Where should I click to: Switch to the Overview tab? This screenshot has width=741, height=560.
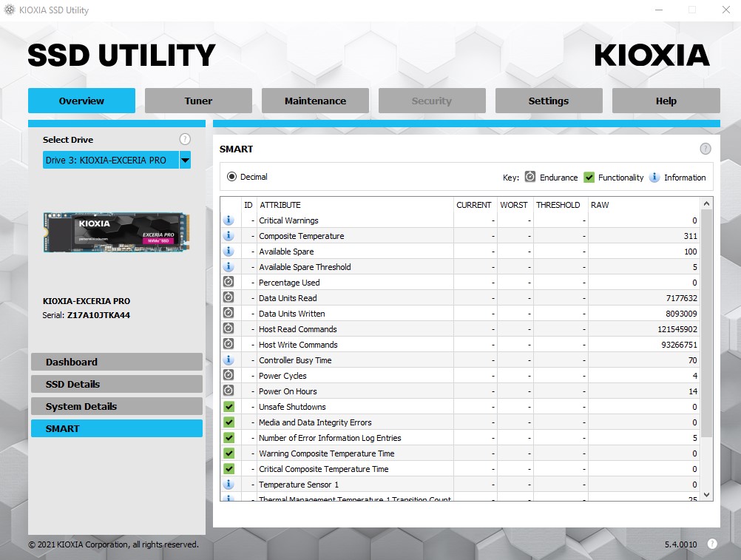[x=81, y=101]
